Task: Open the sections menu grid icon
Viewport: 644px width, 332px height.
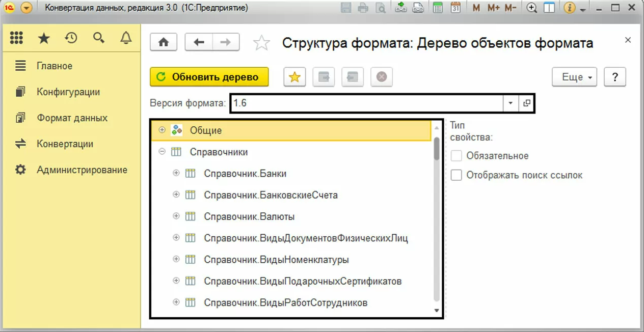Action: 16,38
